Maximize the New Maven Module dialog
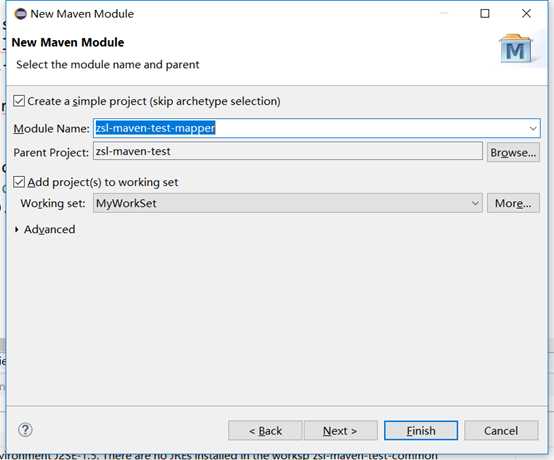 (485, 13)
